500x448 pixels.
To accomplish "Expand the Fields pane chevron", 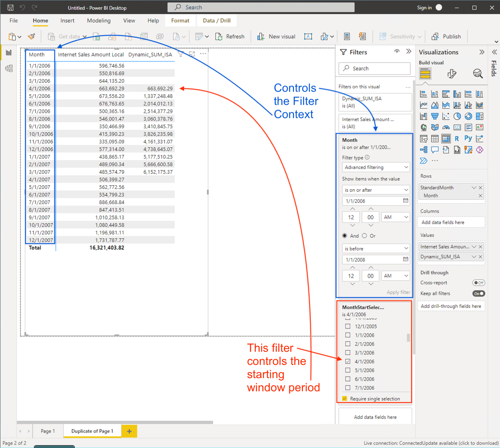I will 494,52.
